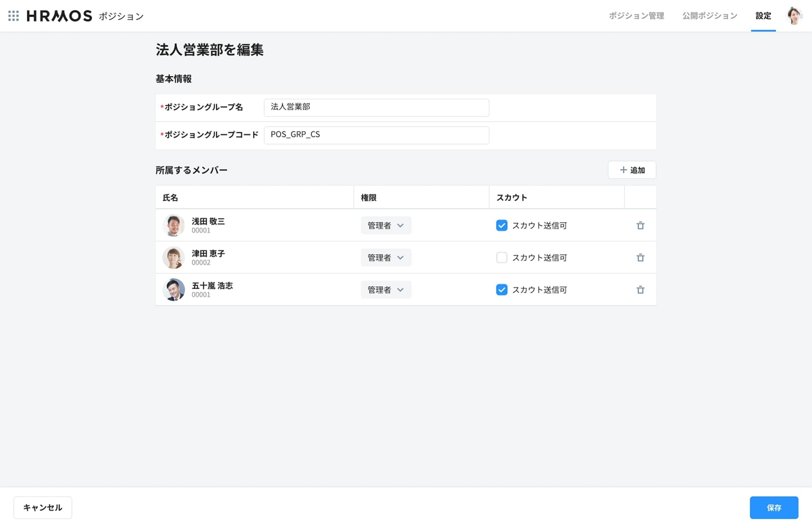Open 管理者 dropdown for 津田 恵子
The image size is (812, 528).
385,258
